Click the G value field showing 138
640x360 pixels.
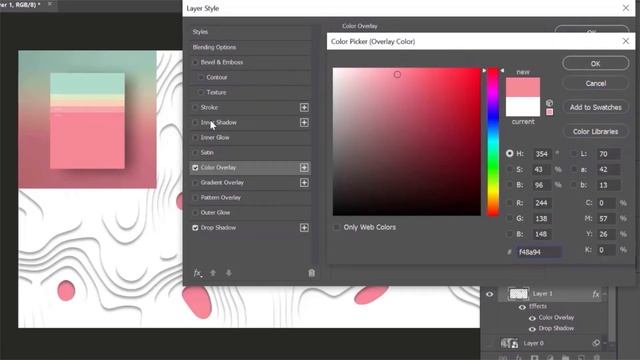tap(542, 218)
